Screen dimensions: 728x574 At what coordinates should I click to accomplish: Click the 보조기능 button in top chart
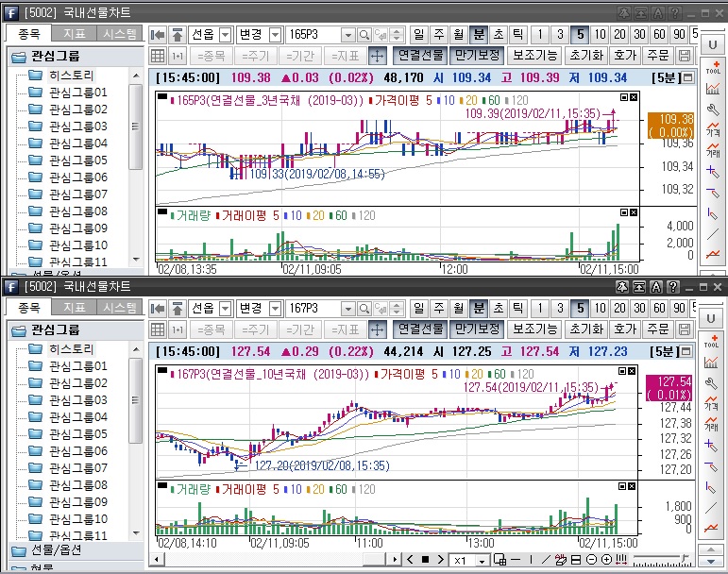(x=535, y=56)
